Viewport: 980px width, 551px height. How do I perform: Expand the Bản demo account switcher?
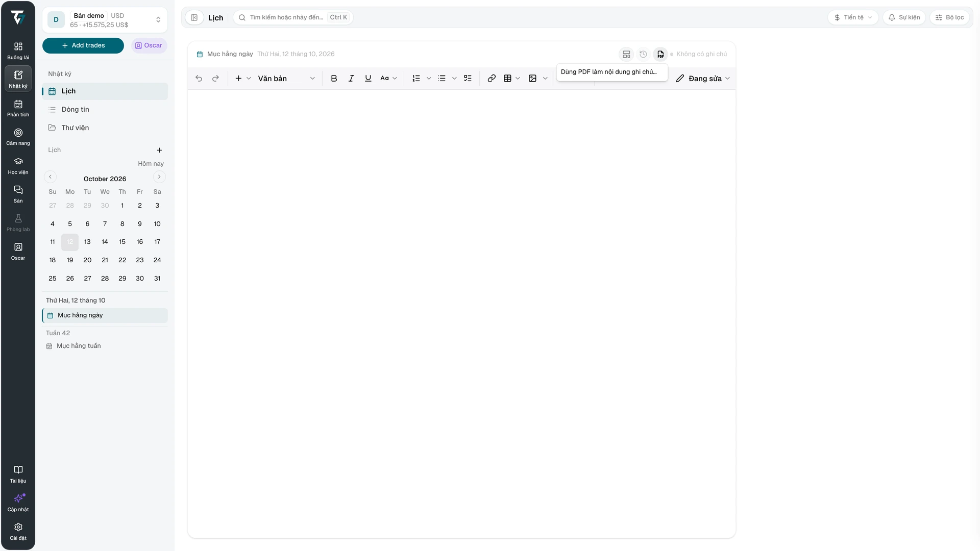(x=105, y=20)
